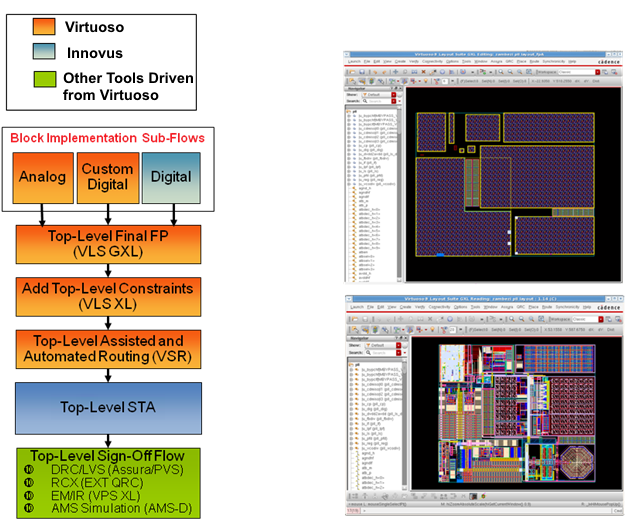Click the lightbulb icon in the lower Virtuoso second toolbar
The image size is (626, 520).
click(432, 329)
